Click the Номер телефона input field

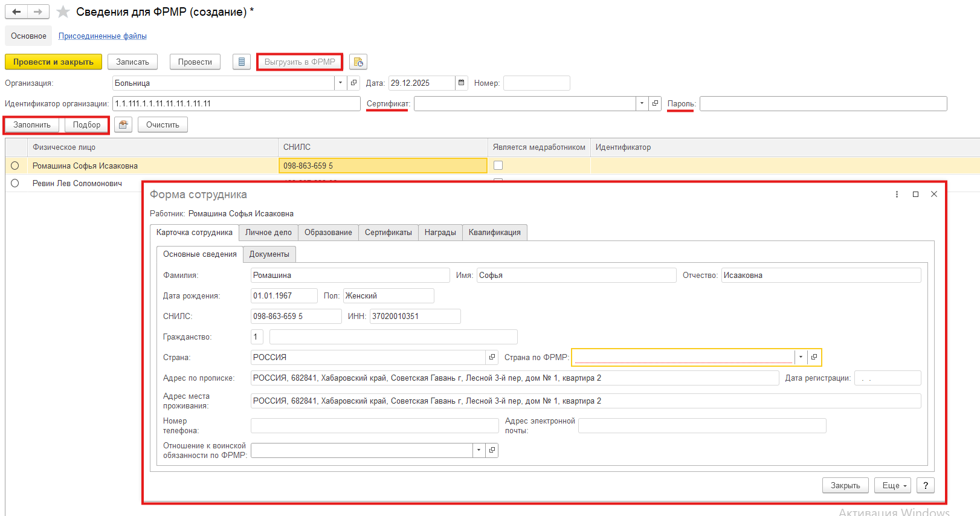click(375, 425)
